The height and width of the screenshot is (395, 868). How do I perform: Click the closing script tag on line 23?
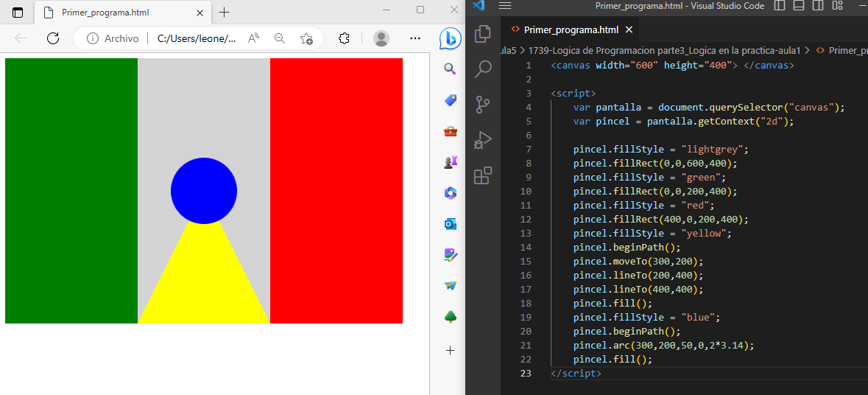point(576,374)
